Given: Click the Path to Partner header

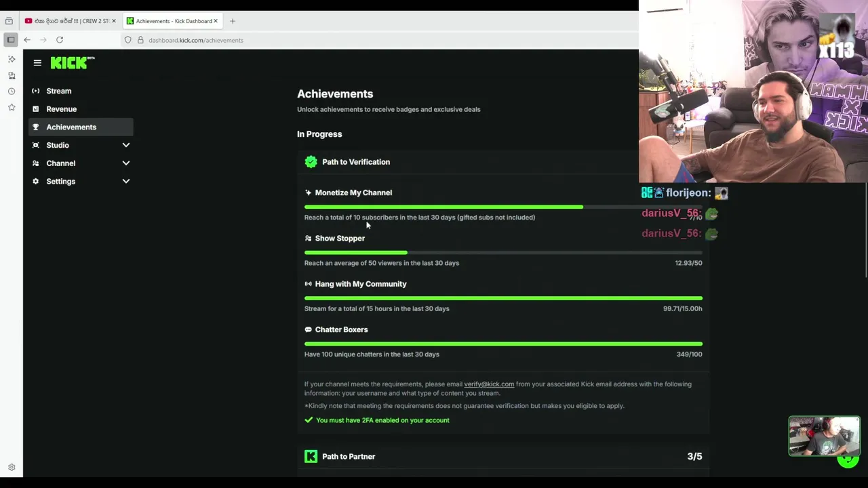Looking at the screenshot, I should point(349,457).
